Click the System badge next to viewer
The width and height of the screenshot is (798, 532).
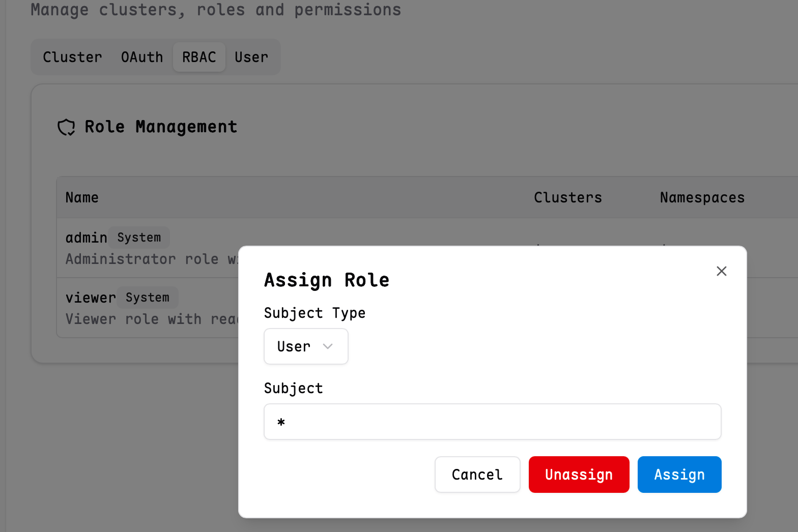148,298
